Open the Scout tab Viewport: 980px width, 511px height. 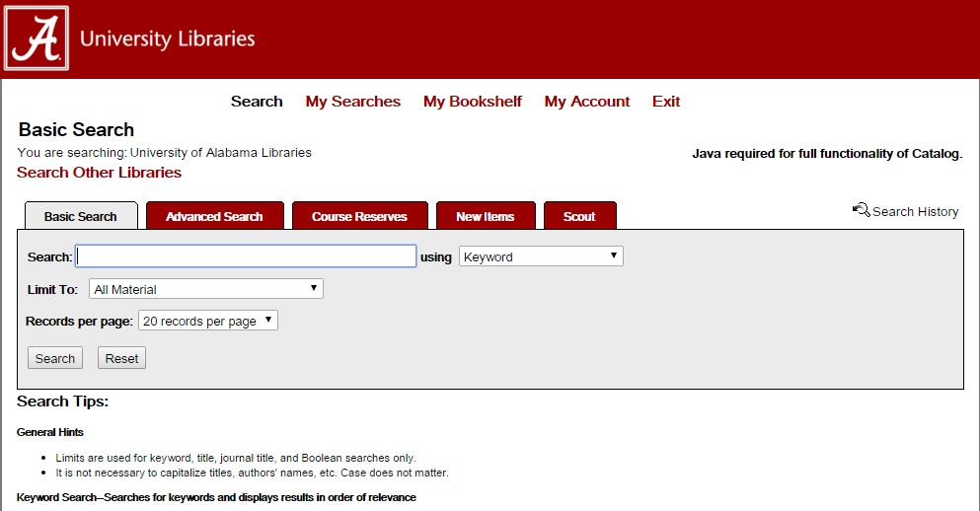coord(579,216)
